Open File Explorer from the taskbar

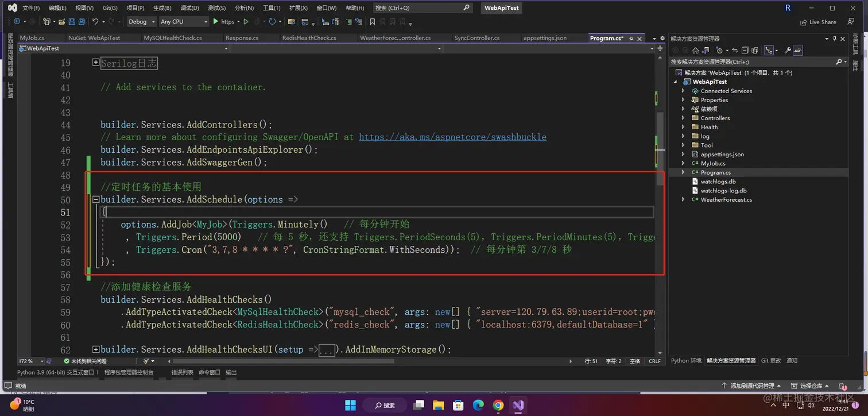point(438,405)
